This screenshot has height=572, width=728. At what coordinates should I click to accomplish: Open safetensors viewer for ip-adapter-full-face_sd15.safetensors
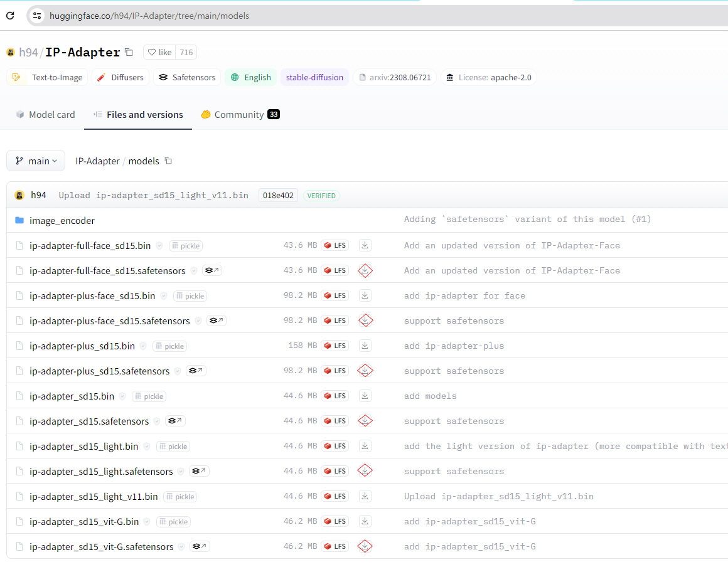[x=212, y=270]
